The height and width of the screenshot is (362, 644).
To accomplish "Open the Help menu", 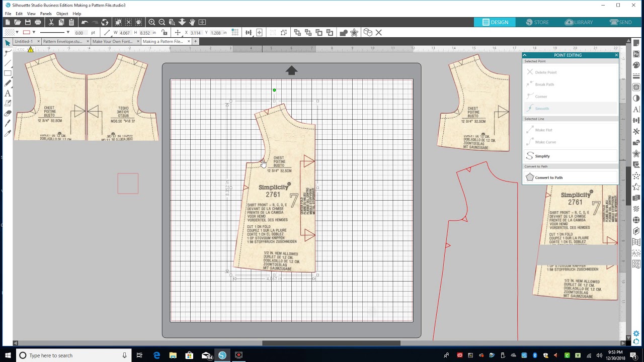I will tap(77, 14).
